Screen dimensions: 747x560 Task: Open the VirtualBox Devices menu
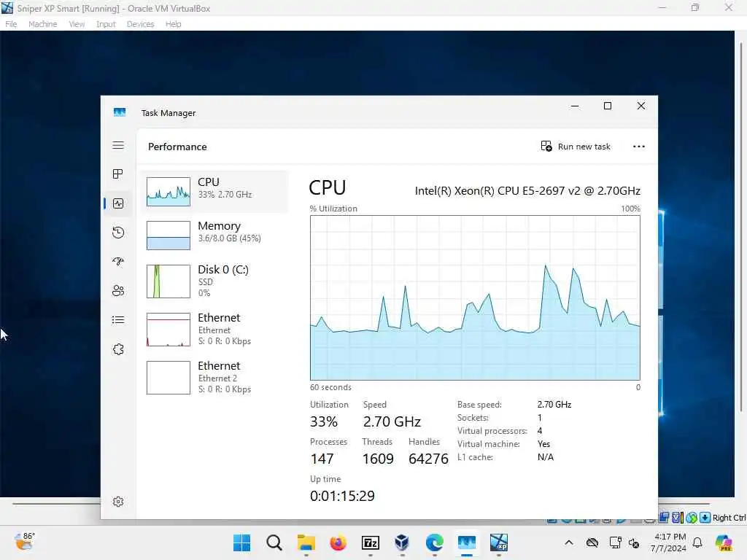pyautogui.click(x=140, y=24)
